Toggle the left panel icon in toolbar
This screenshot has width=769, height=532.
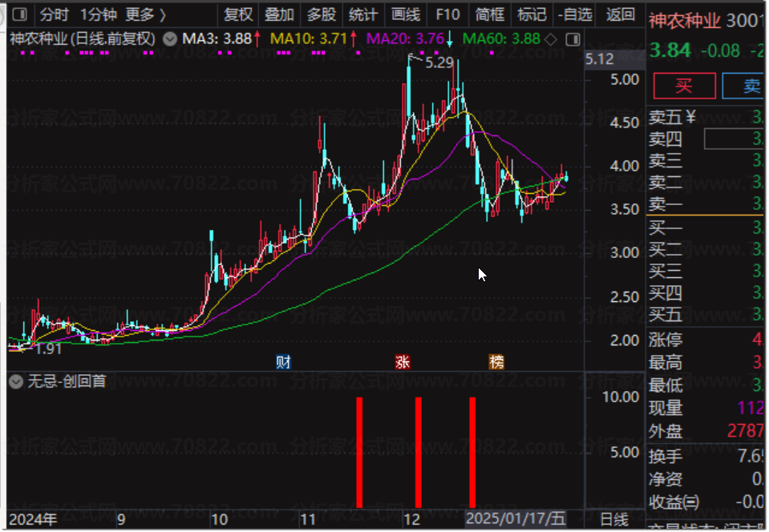coord(20,14)
